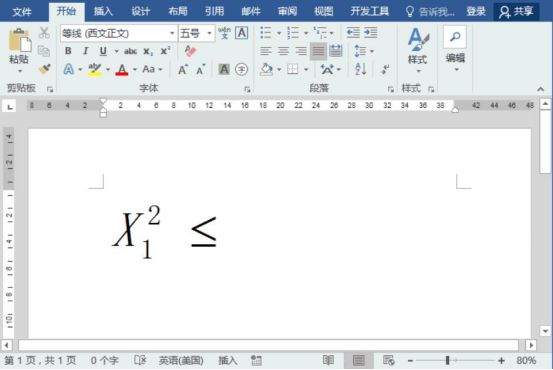The width and height of the screenshot is (553, 370).
Task: Click the Copy icon
Action: [x=44, y=51]
